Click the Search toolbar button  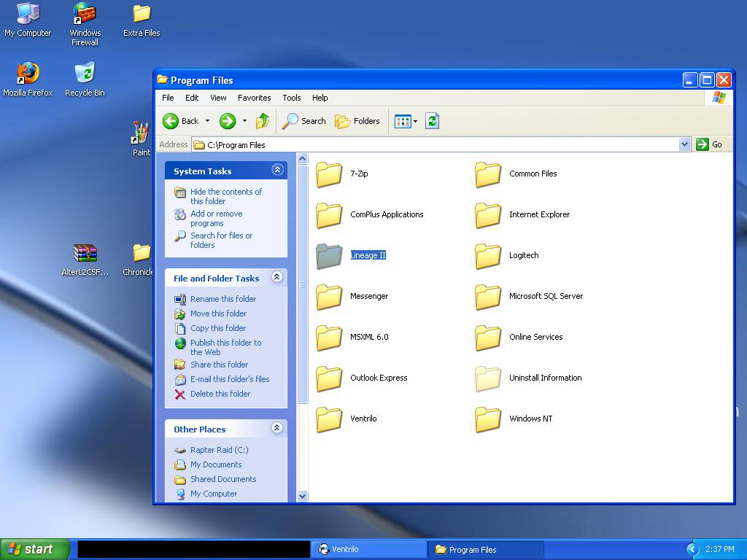click(x=303, y=121)
